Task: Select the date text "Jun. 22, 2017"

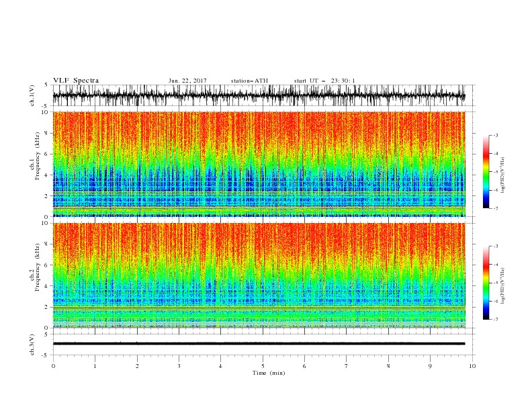Action: (187, 81)
